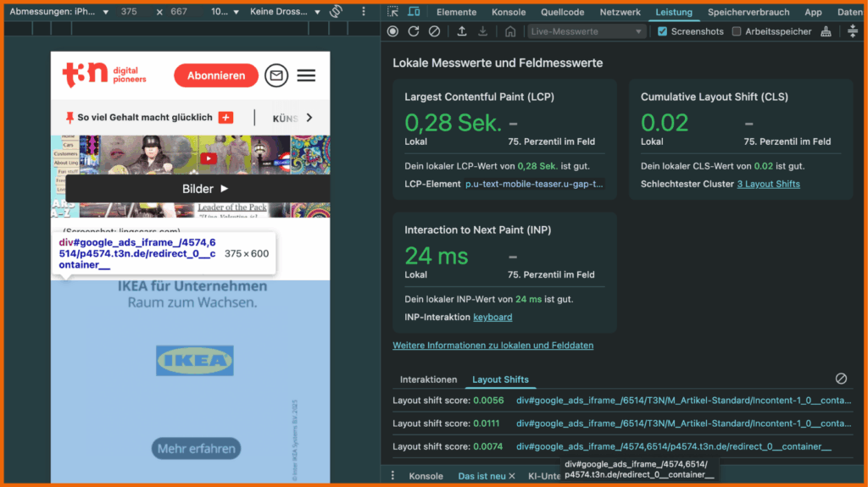Click the upload profile icon

(x=462, y=31)
